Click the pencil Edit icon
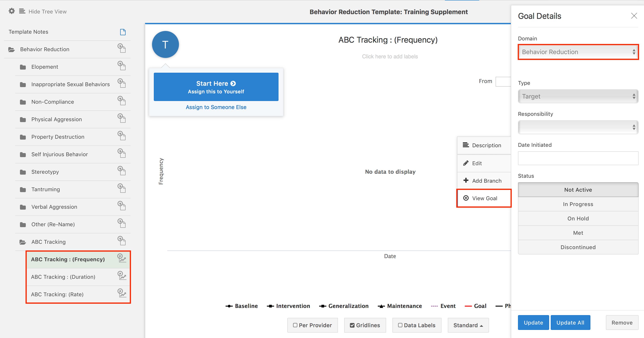Screen dimensions: 644x338 (466, 163)
